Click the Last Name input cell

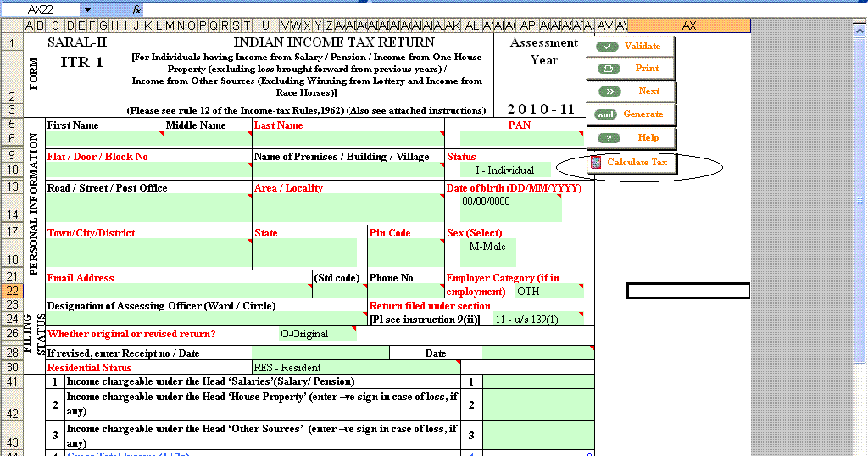point(348,139)
